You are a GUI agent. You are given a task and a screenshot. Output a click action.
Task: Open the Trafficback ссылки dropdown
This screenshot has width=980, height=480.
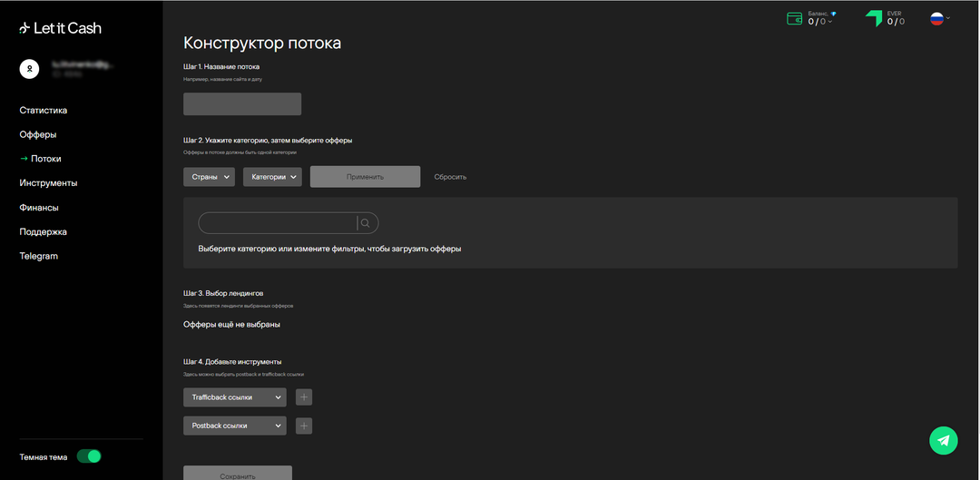pos(234,397)
